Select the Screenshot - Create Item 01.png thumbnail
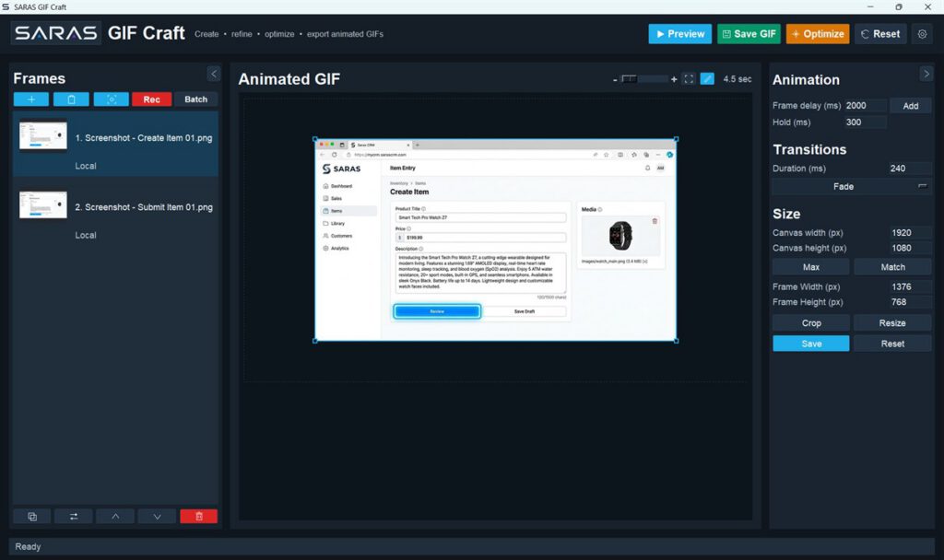Image resolution: width=944 pixels, height=560 pixels. pos(42,136)
